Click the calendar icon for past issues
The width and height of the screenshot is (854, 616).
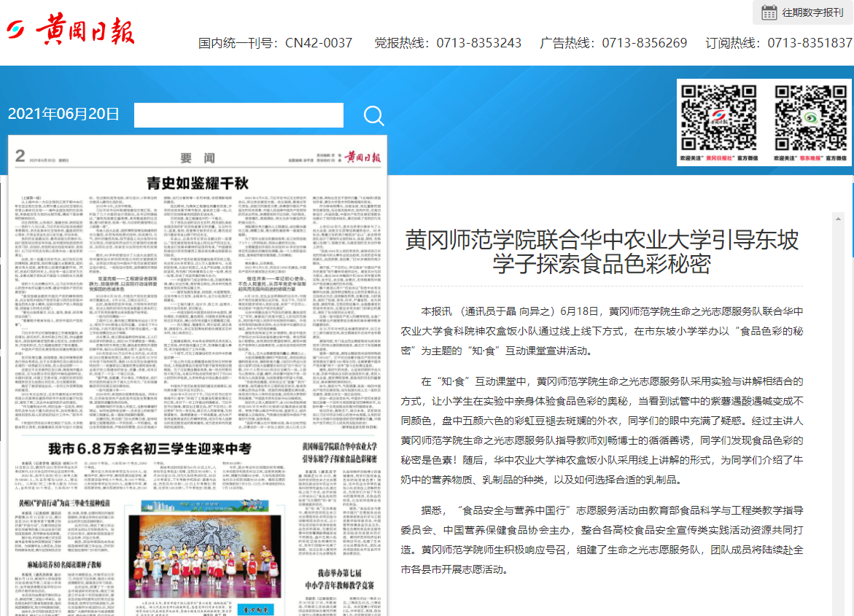(x=769, y=12)
